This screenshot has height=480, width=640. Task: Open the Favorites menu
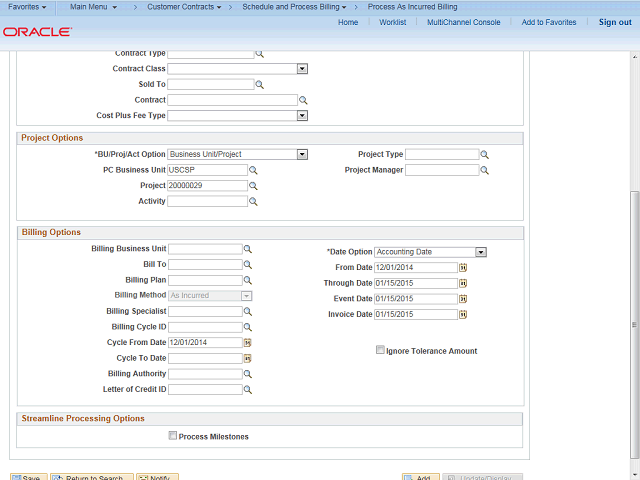tap(27, 7)
